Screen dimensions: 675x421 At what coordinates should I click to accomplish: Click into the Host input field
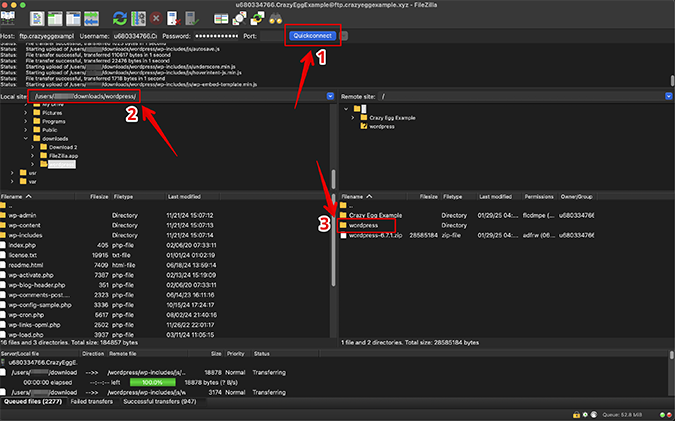pos(46,36)
